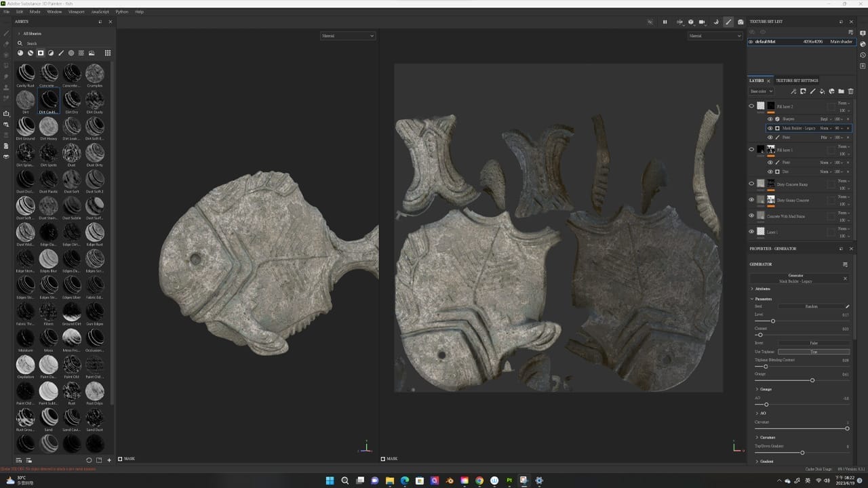Viewport: 868px width, 488px height.
Task: Click the Grunge slider handle
Action: pos(812,380)
